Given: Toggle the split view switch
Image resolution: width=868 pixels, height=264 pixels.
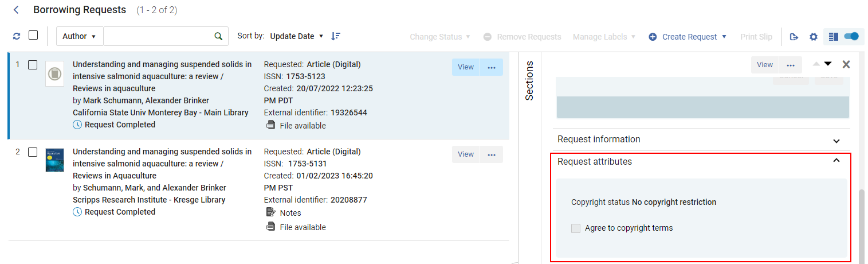Looking at the screenshot, I should (851, 37).
